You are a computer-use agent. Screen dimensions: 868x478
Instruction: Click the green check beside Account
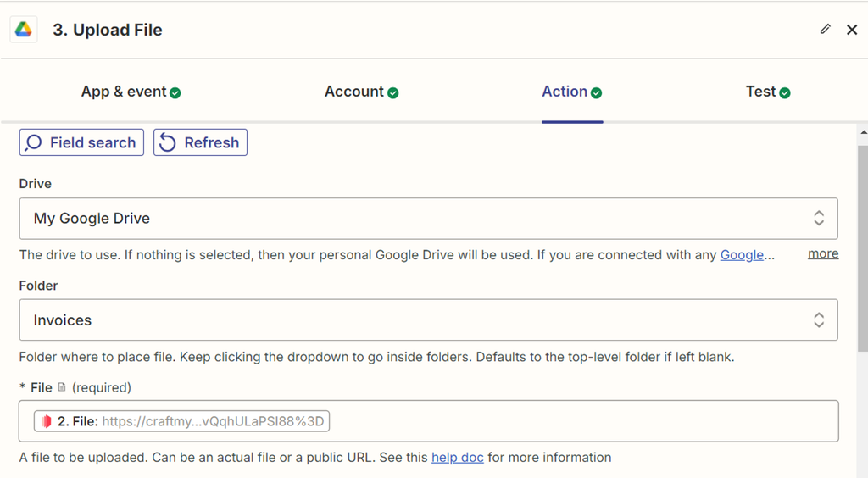[393, 93]
